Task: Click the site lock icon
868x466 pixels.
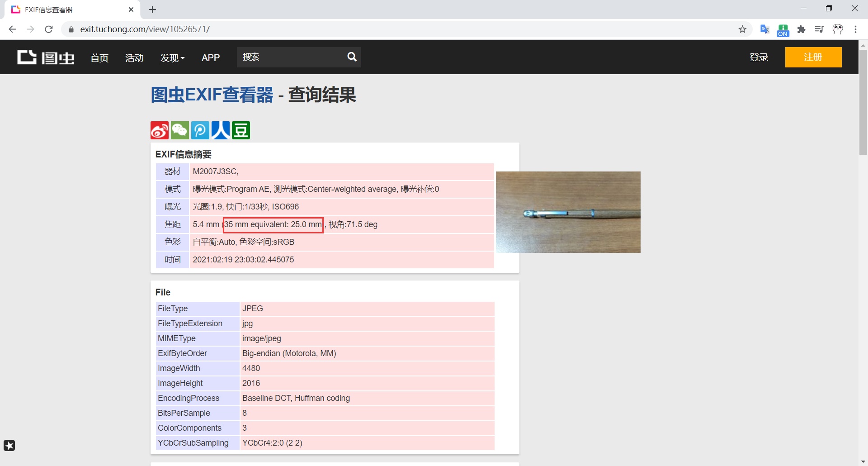Action: coord(71,29)
